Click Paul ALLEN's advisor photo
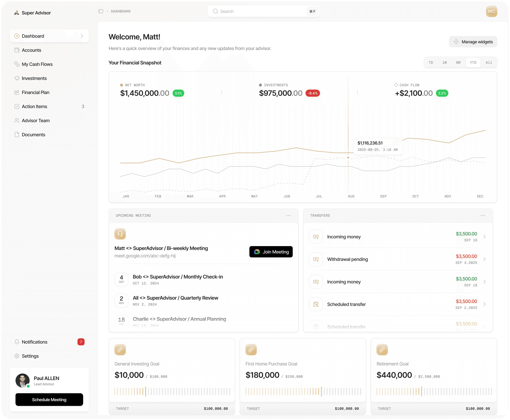Image resolution: width=510 pixels, height=420 pixels. [x=23, y=380]
